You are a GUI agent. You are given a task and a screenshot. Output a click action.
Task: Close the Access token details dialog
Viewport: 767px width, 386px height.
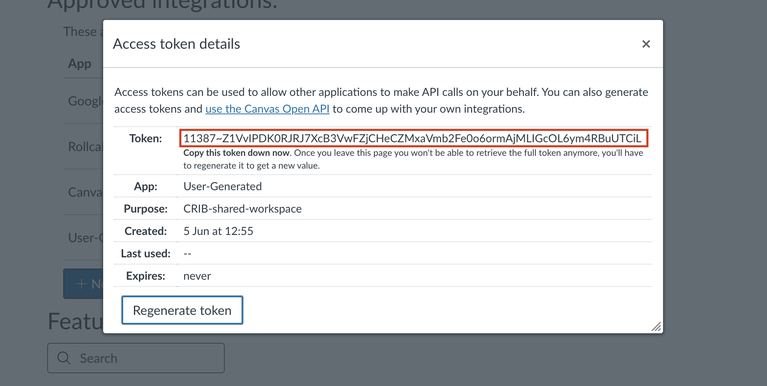[x=646, y=44]
